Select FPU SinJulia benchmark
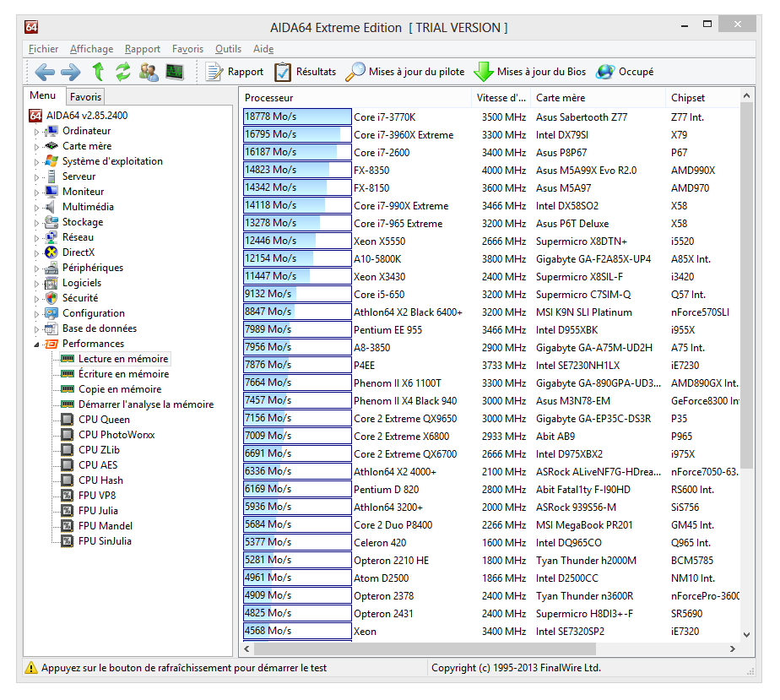This screenshot has width=780, height=700. tap(105, 541)
